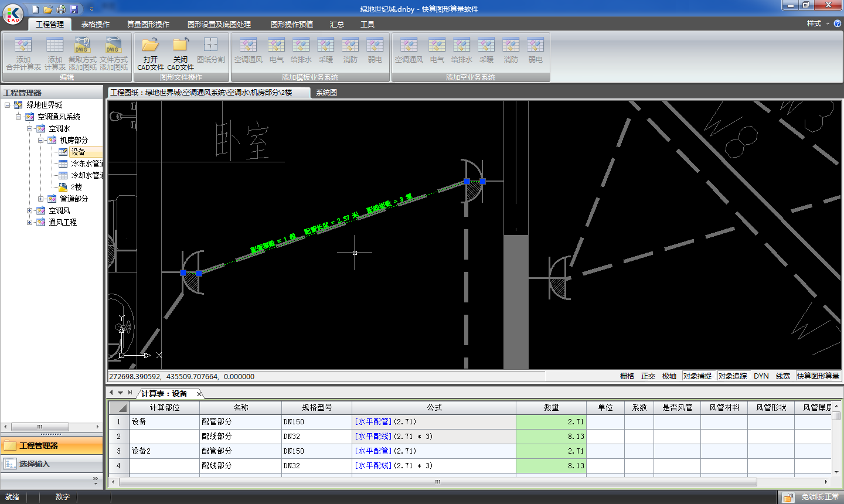Image resolution: width=844 pixels, height=504 pixels.
Task: Click 空调通风 in 添加模板业务系统 group
Action: tap(249, 51)
